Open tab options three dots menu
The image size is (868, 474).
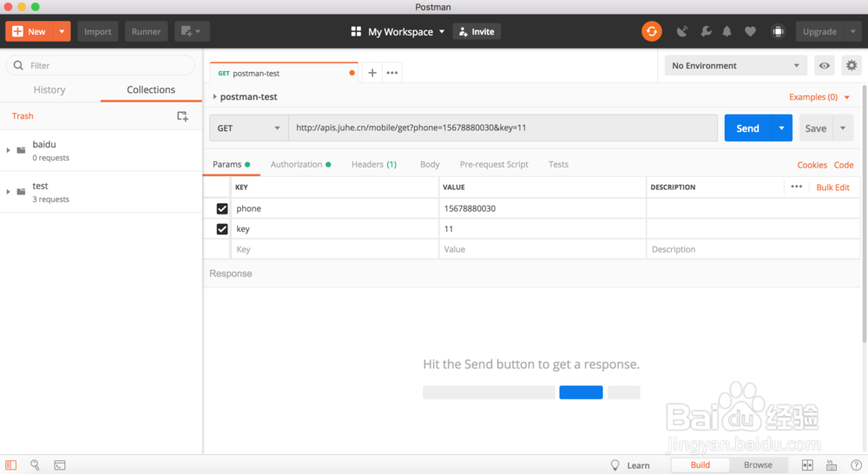click(x=392, y=73)
